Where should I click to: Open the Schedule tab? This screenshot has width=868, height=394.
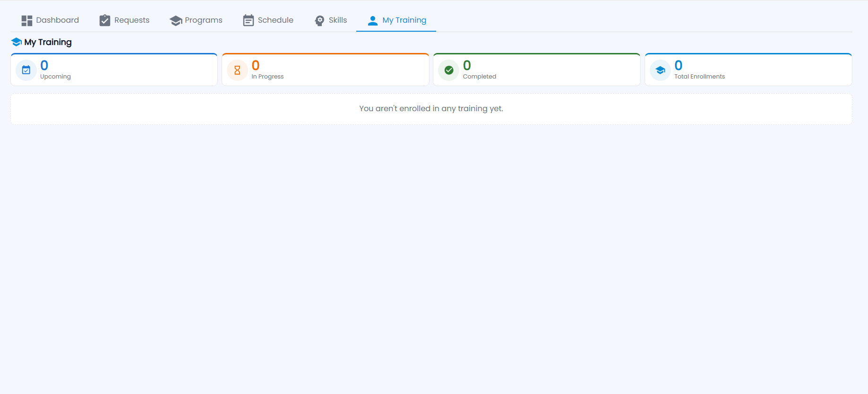click(268, 20)
